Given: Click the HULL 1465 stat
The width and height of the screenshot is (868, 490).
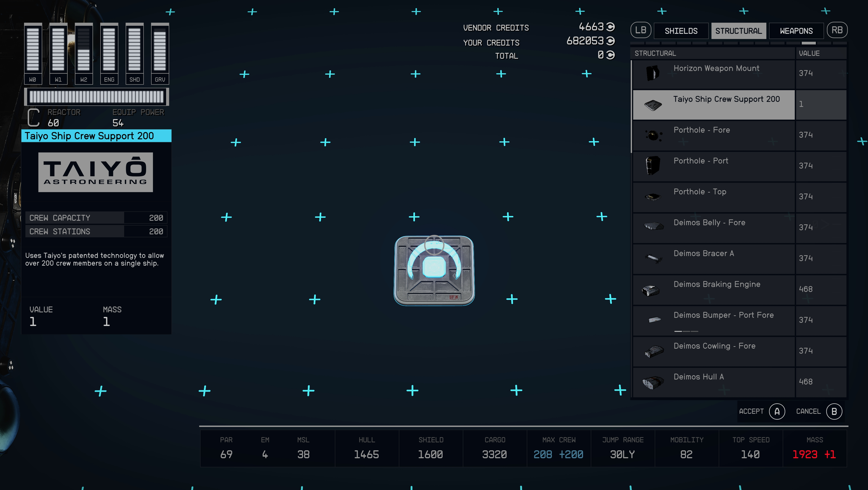Looking at the screenshot, I should (367, 448).
